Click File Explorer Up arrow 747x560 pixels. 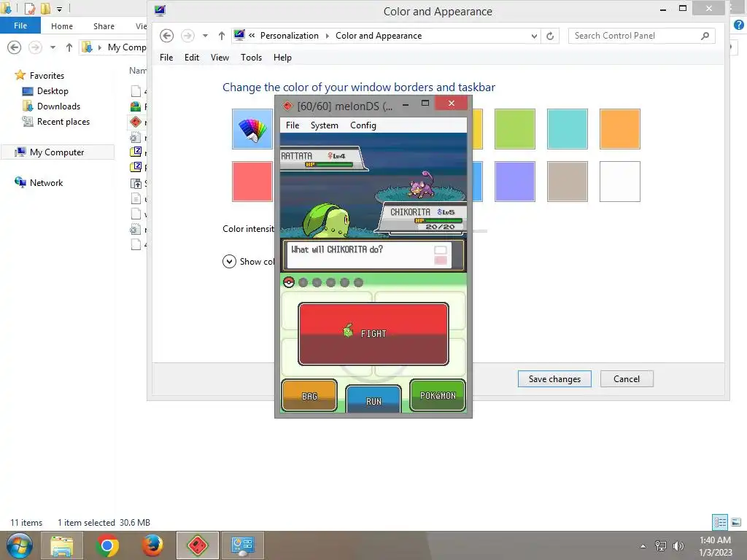69,47
